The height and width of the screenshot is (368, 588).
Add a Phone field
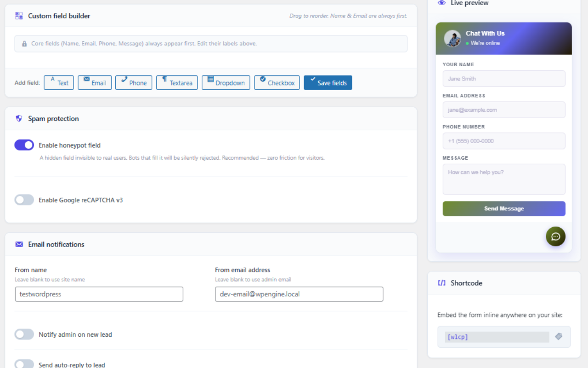point(134,83)
